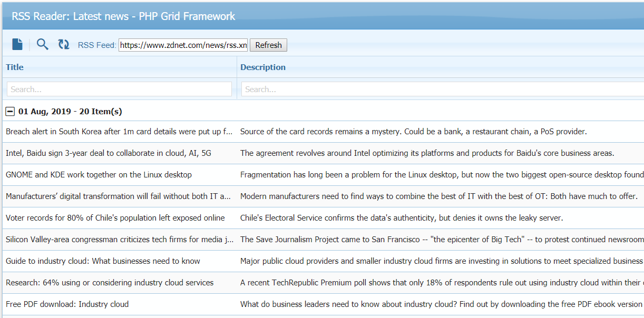Select the Manufacturers' digital transformation row
This screenshot has height=318, width=644.
(x=119, y=196)
